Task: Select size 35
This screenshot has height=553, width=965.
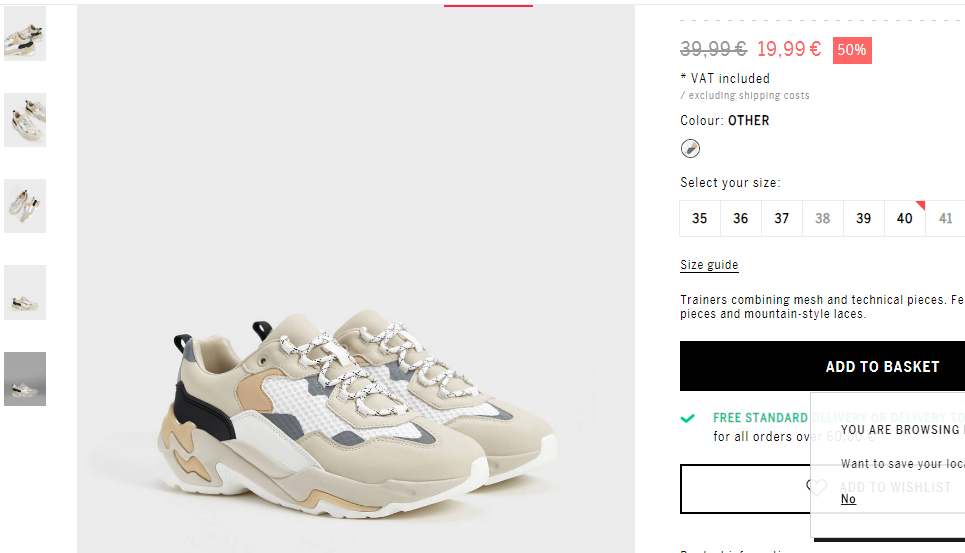Action: click(700, 218)
